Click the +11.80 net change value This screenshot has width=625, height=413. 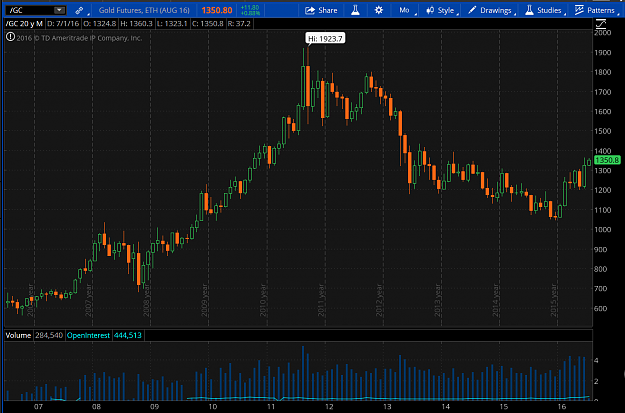coord(250,8)
